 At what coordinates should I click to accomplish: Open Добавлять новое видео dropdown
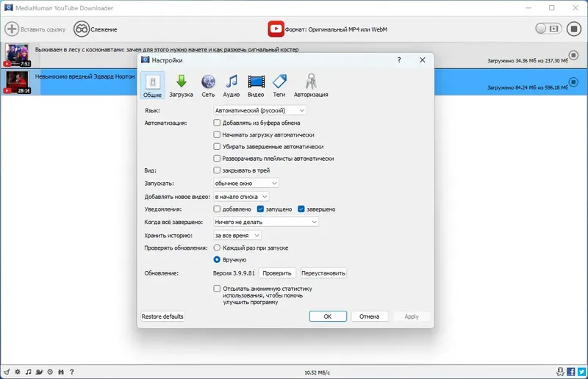[241, 196]
